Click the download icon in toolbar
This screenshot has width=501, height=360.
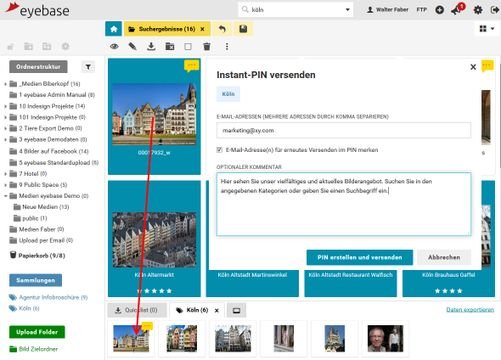[x=151, y=46]
